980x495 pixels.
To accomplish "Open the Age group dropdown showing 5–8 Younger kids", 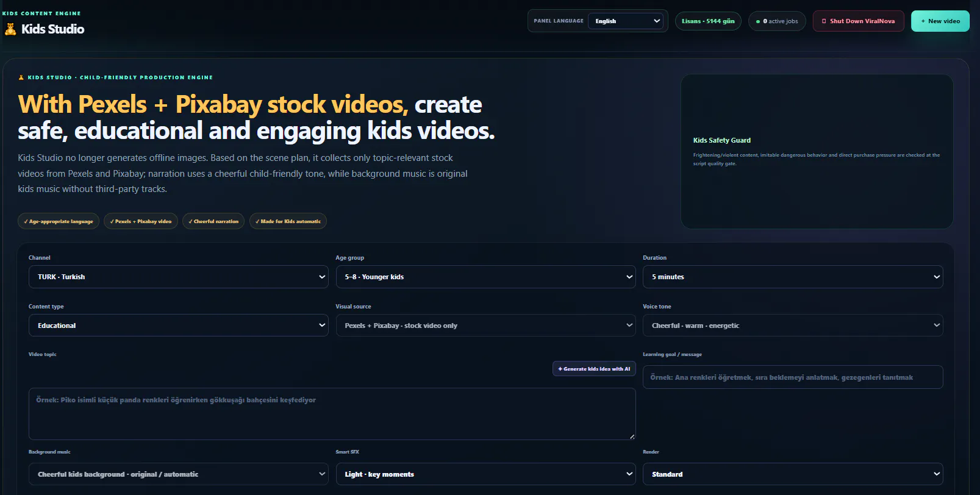I will click(x=485, y=277).
